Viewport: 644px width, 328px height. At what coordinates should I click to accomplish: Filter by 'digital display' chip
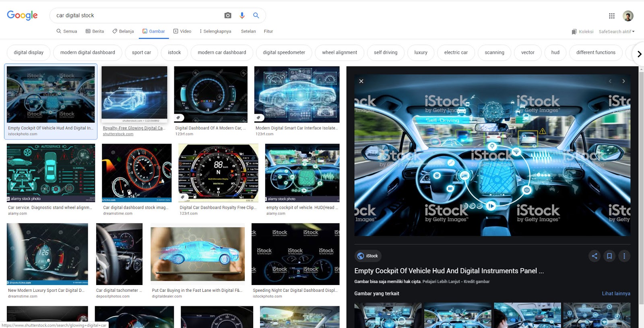(x=29, y=53)
